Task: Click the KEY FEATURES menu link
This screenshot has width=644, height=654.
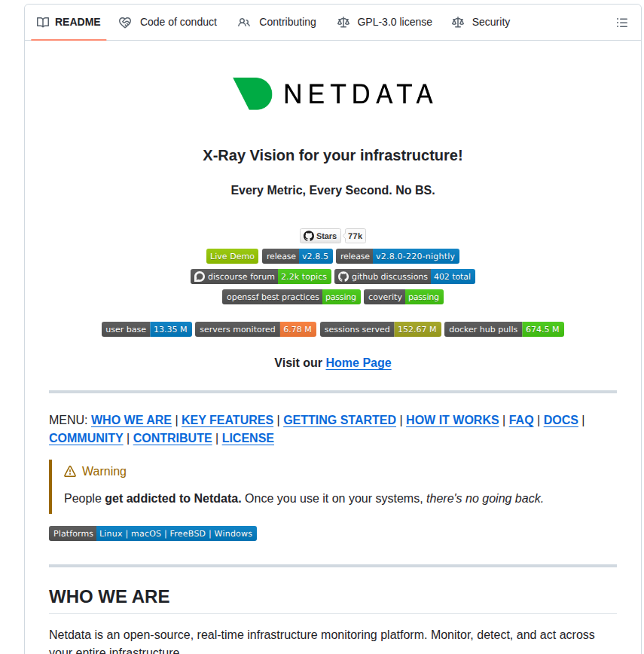Action: pyautogui.click(x=227, y=420)
